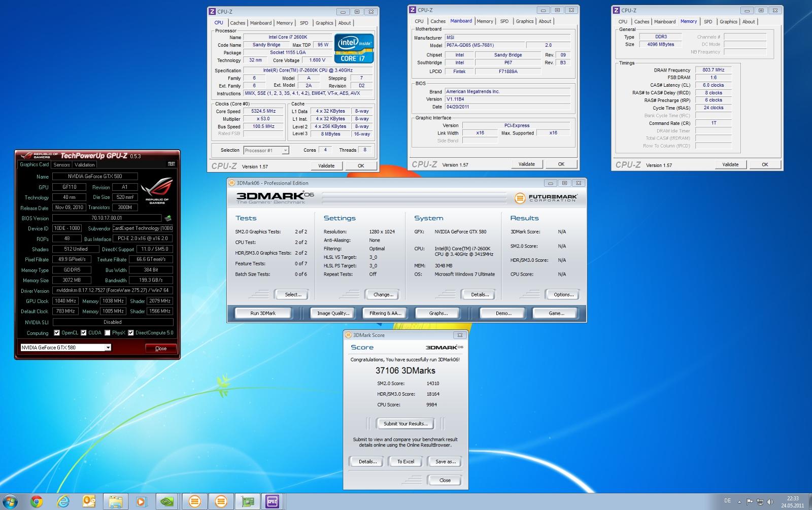Click the 37106 3DMarks score text

point(405,371)
